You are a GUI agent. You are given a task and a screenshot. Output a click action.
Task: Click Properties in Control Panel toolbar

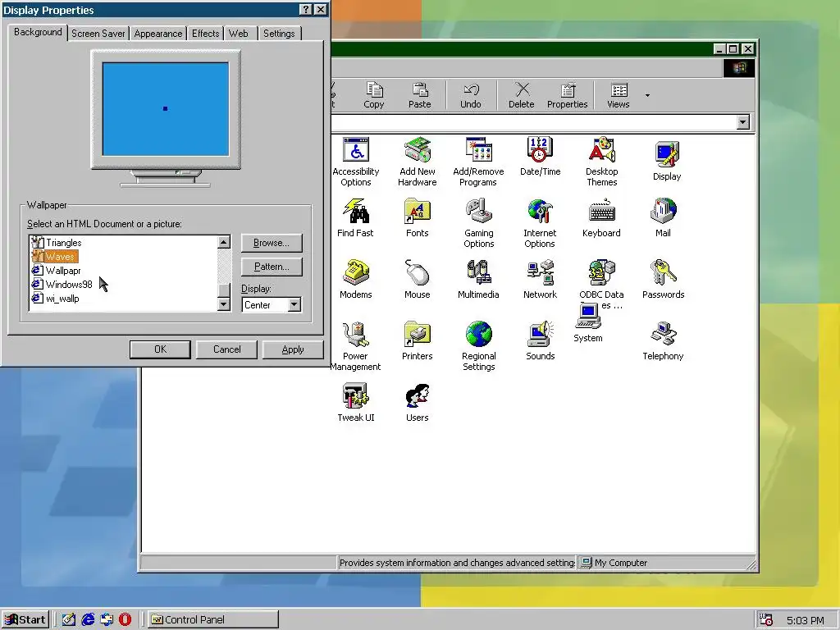point(568,95)
